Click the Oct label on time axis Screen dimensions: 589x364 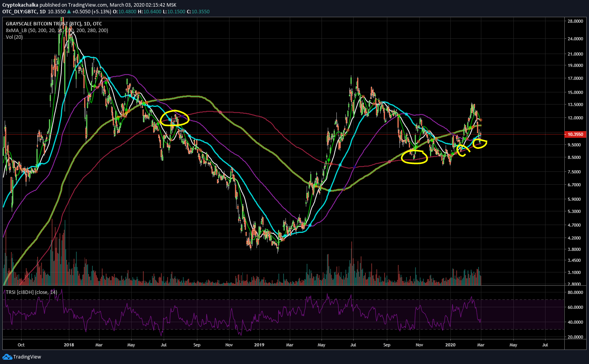click(21, 345)
